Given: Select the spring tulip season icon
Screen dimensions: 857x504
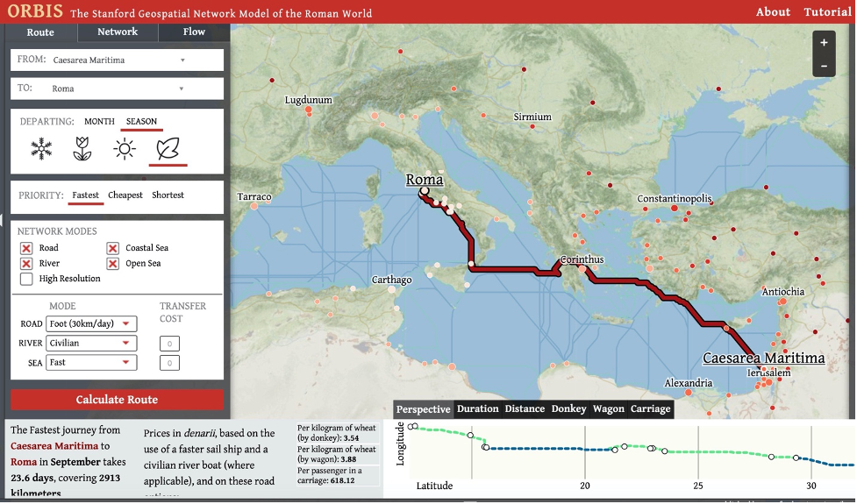Looking at the screenshot, I should click(82, 148).
